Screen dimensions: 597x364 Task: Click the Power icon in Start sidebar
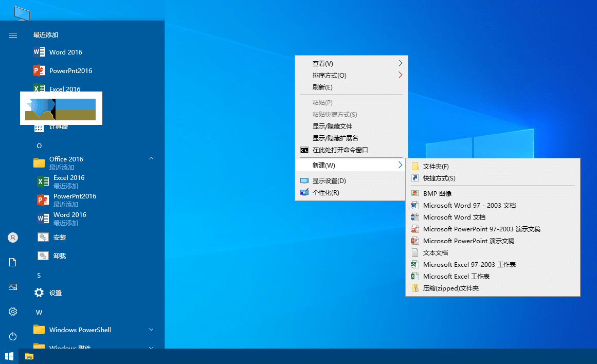pyautogui.click(x=13, y=337)
